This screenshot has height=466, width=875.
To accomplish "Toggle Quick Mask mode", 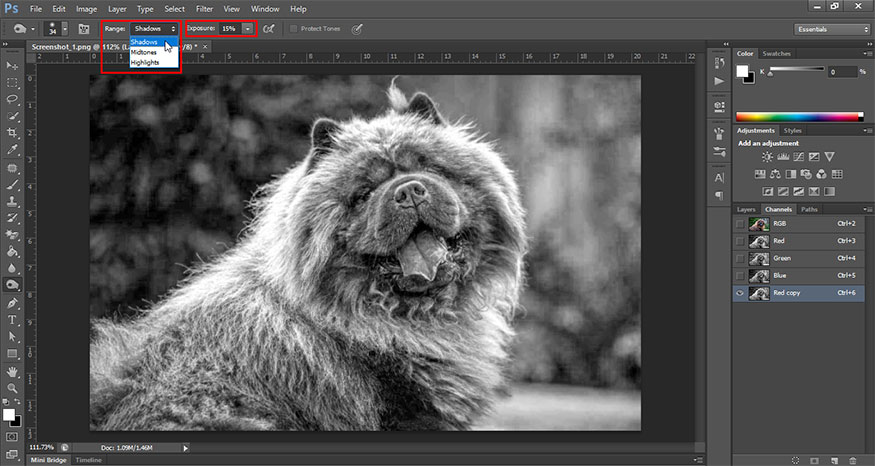I will coord(12,437).
